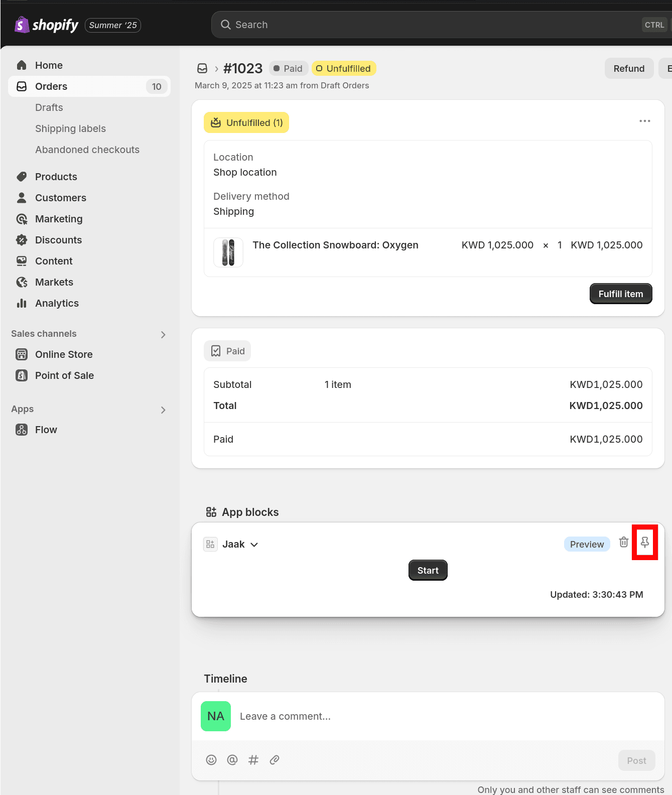
Task: Click the Preview badge
Action: pos(587,544)
